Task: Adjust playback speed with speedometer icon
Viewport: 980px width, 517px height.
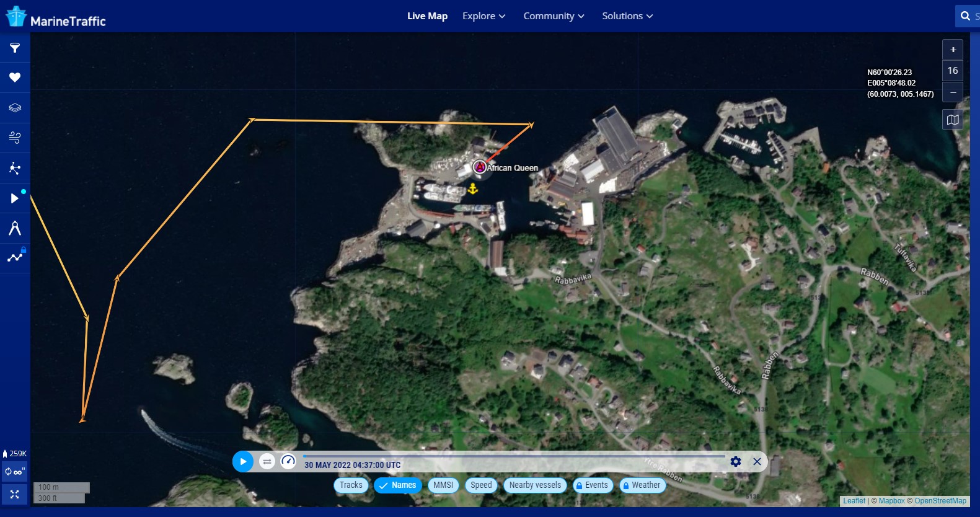Action: (288, 462)
